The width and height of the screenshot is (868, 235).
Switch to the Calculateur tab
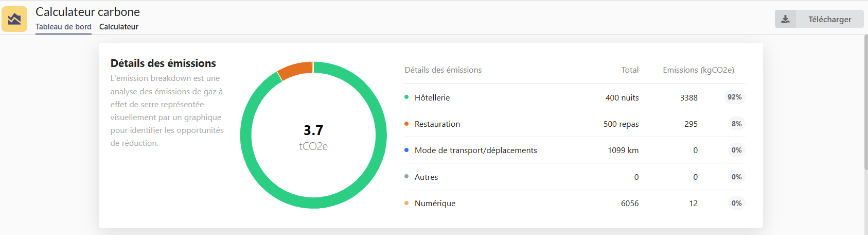click(x=118, y=27)
